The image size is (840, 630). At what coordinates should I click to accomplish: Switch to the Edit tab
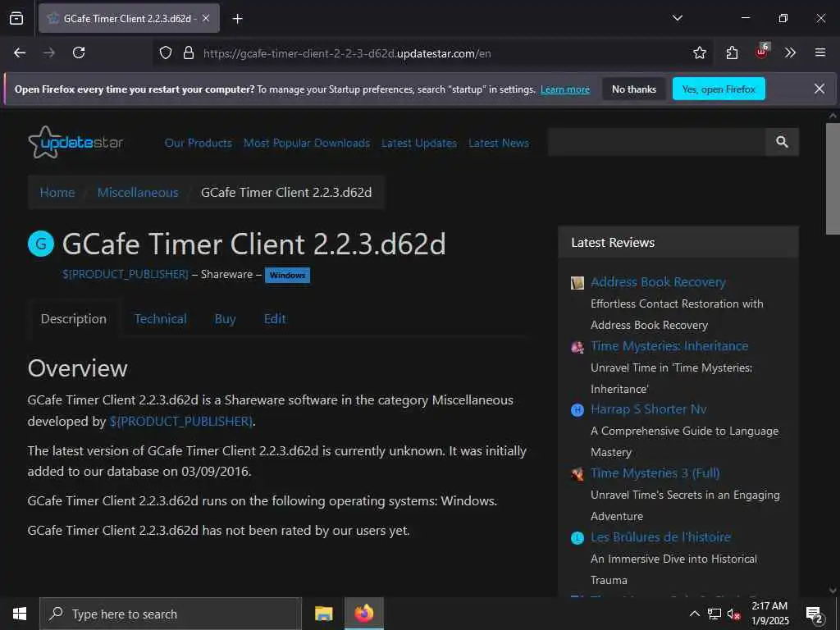(x=275, y=319)
